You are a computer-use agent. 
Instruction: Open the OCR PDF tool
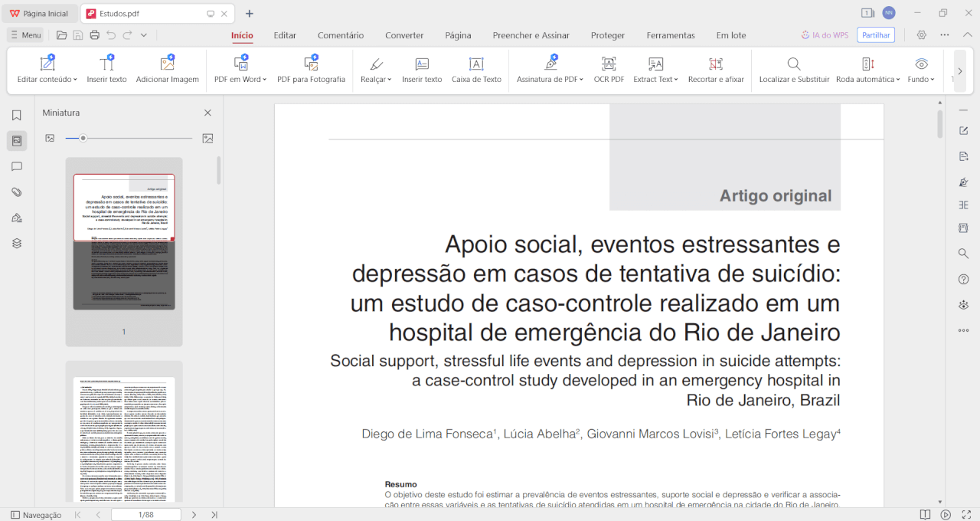click(x=608, y=70)
